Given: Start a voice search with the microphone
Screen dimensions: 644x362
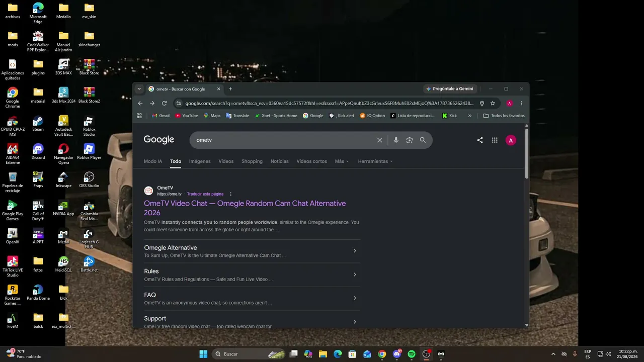Looking at the screenshot, I should [x=396, y=140].
